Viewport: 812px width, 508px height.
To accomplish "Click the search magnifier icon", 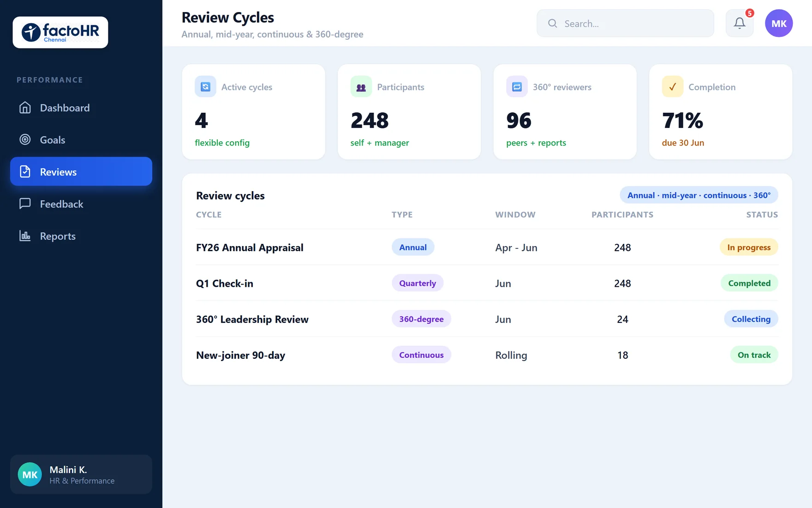I will pos(552,23).
